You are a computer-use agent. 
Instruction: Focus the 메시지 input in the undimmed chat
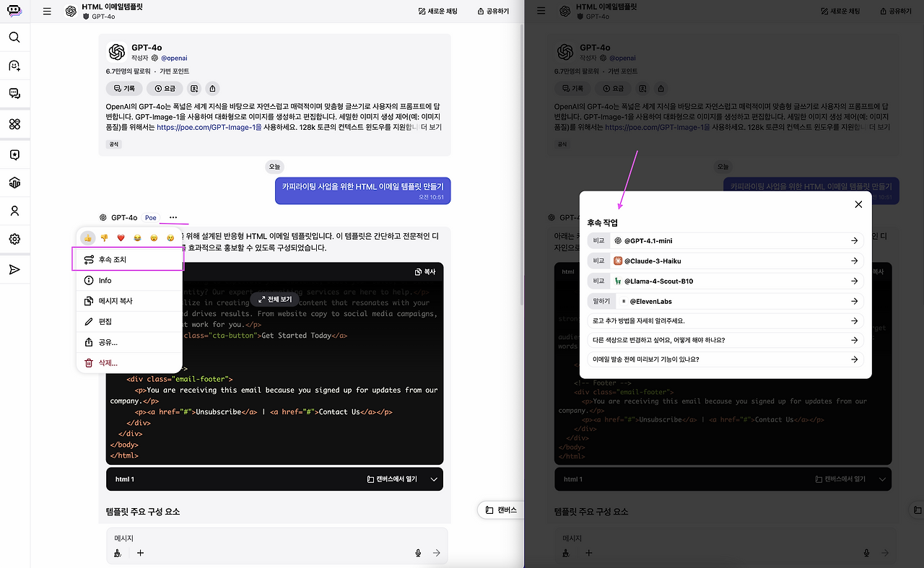(x=276, y=538)
